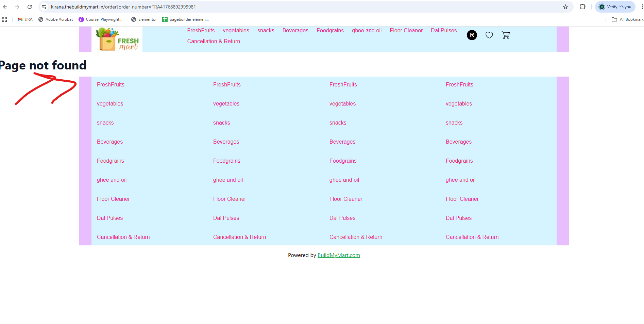Reload the page using refresh icon
Viewport: 644px width, 324px height.
coord(30,7)
